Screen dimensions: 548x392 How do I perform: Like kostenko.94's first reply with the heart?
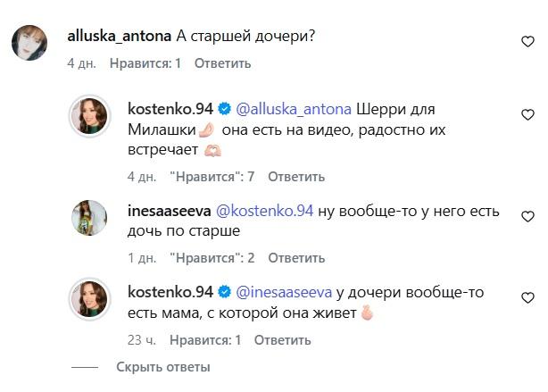528,113
